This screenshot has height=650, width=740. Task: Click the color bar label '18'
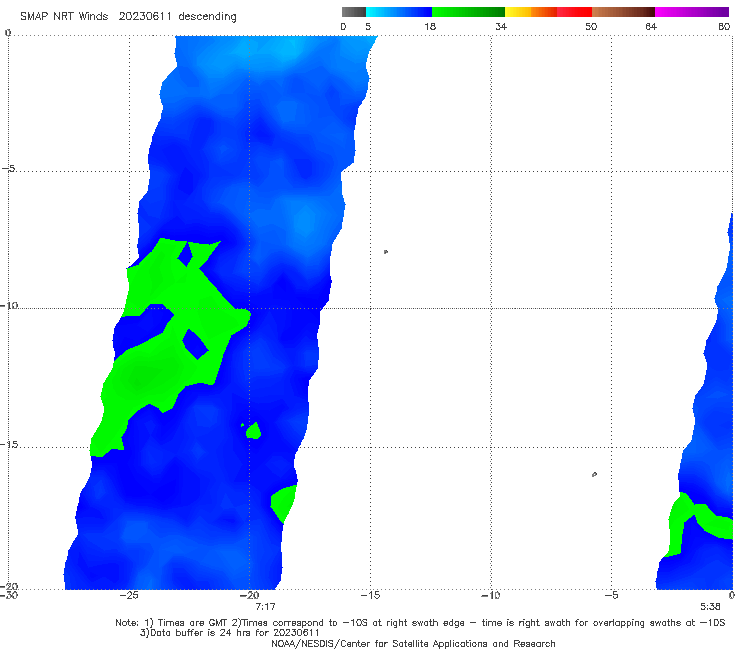430,27
